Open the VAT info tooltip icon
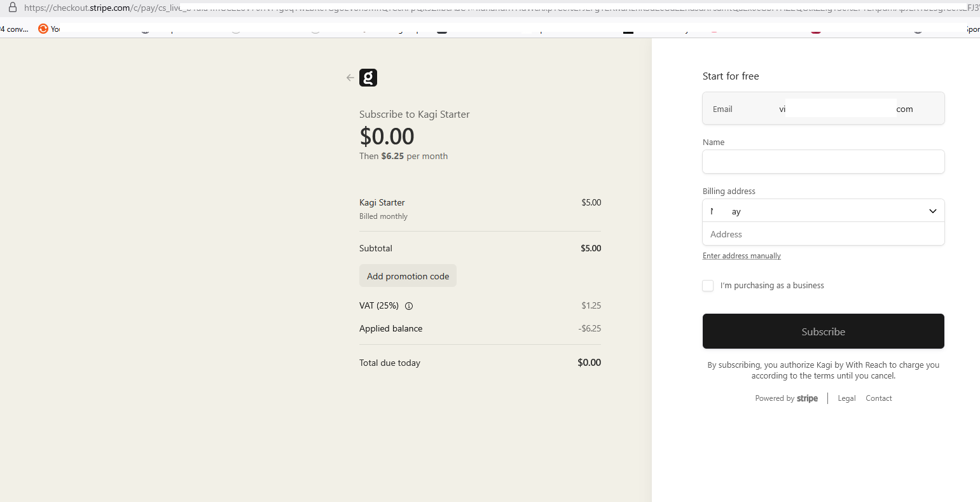 (409, 306)
